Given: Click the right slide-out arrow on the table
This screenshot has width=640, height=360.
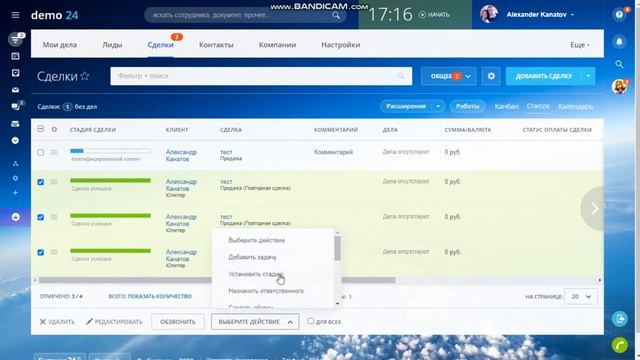Looking at the screenshot, I should (593, 209).
